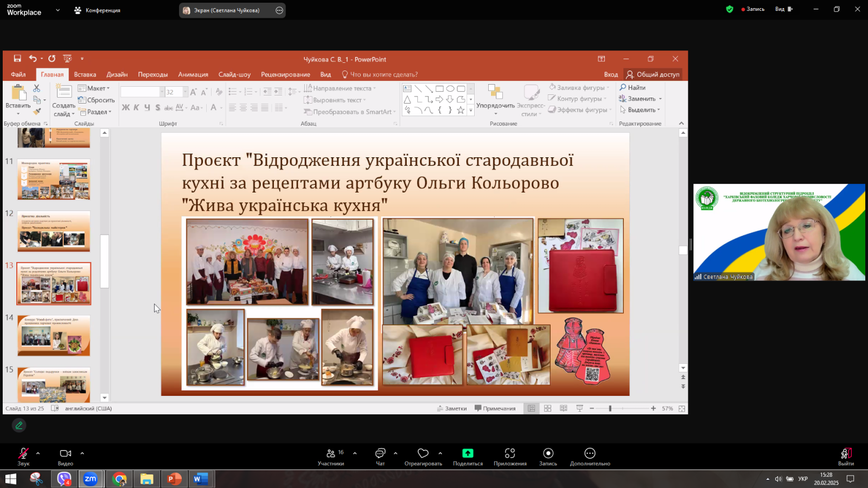Click the Paste (Вставить) clipboard icon
Screen dimensions: 868x488
pyautogui.click(x=18, y=93)
